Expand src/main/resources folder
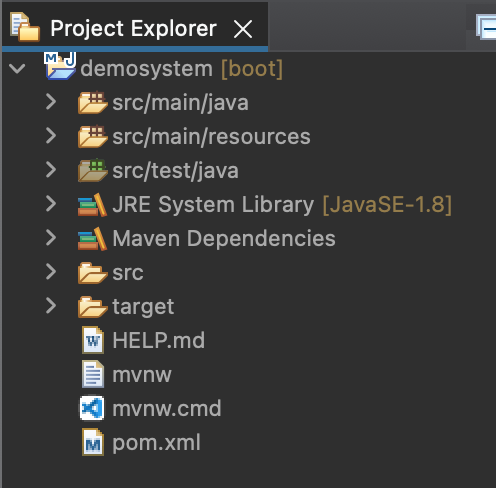 (51, 136)
